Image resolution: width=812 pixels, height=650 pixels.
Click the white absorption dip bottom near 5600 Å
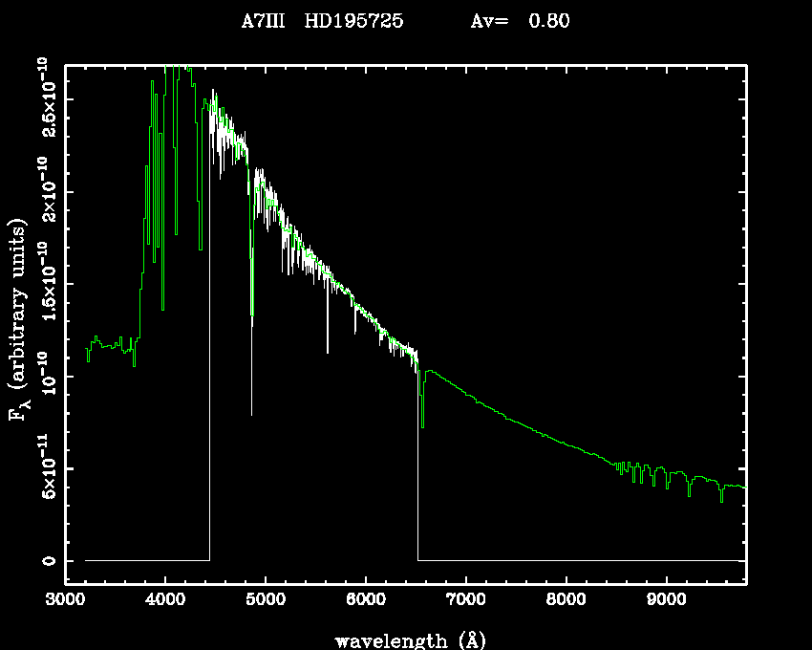point(327,351)
